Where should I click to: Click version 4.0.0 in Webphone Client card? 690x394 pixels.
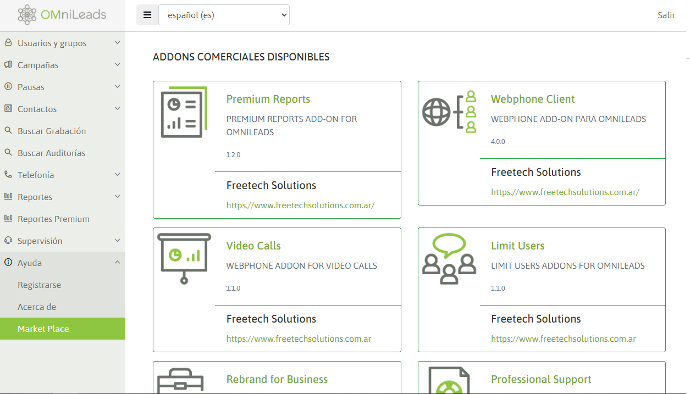coord(498,141)
